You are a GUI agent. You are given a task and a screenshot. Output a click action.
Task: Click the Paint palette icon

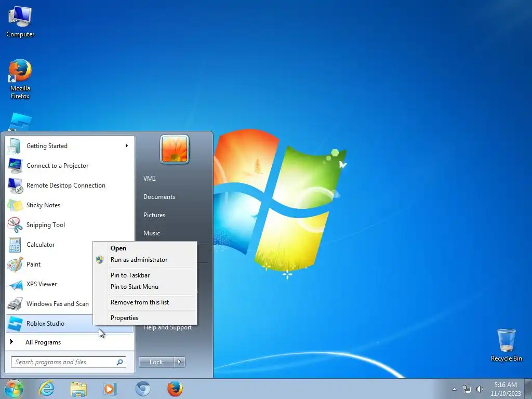pyautogui.click(x=14, y=264)
